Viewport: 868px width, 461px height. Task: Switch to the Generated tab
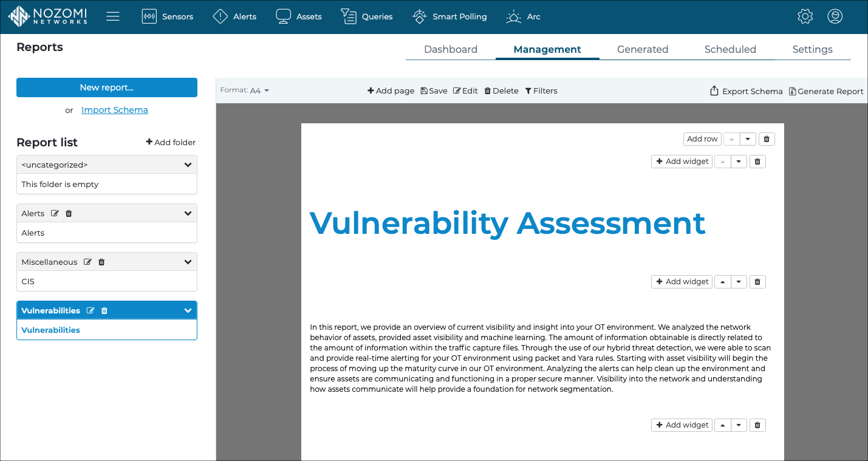pyautogui.click(x=643, y=50)
